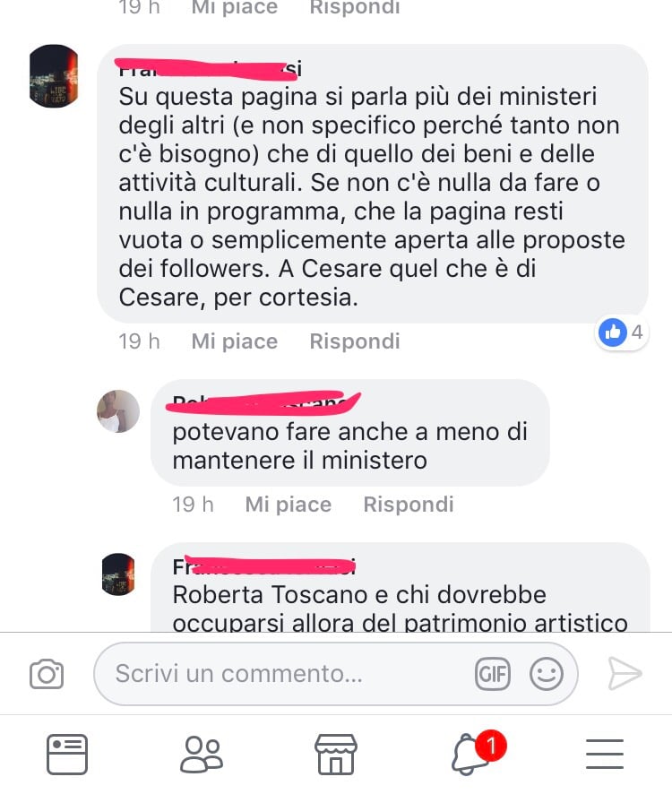Open the Marketplace storefront icon

pos(336,755)
